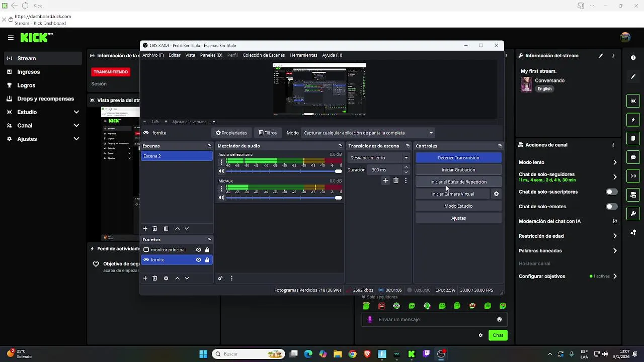The height and width of the screenshot is (362, 644).
Task: Click OBS preview thumbnail
Action: tap(319, 89)
